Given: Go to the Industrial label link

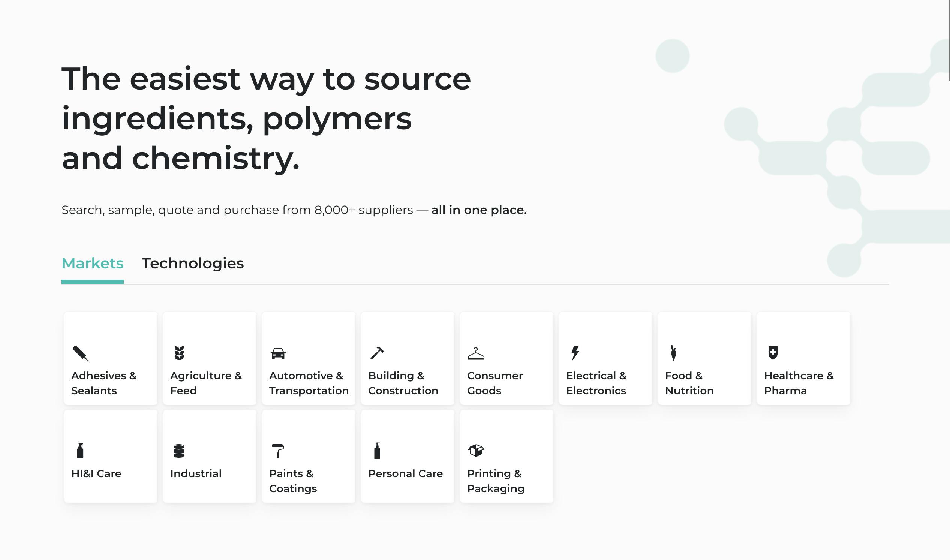Looking at the screenshot, I should coord(196,473).
